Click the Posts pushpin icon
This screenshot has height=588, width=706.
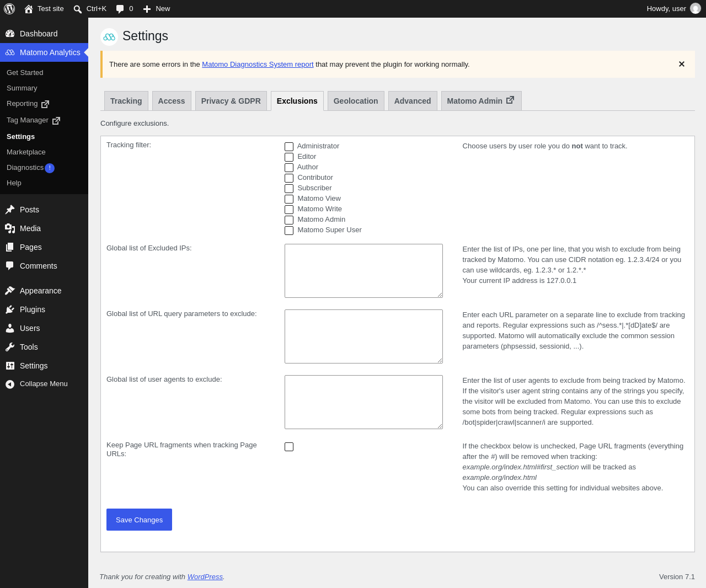coord(10,210)
